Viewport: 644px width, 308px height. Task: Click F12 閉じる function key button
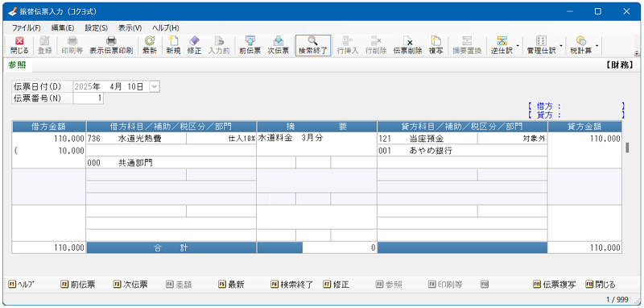601,284
